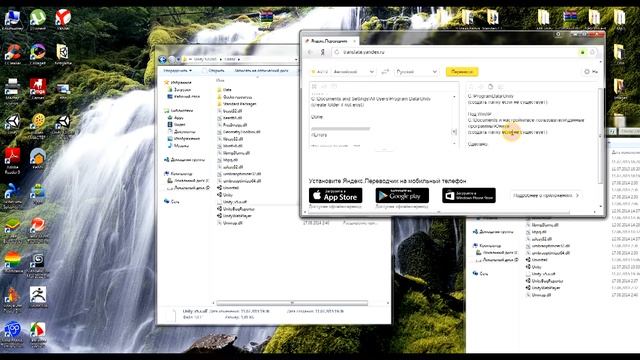Screen dimensions: 640x360
Task: Select Data folder in file list
Action: pyautogui.click(x=224, y=89)
